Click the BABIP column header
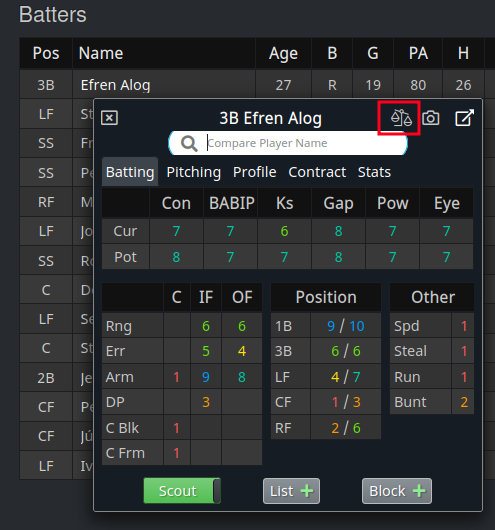Viewport: 495px width, 530px height. [x=231, y=203]
